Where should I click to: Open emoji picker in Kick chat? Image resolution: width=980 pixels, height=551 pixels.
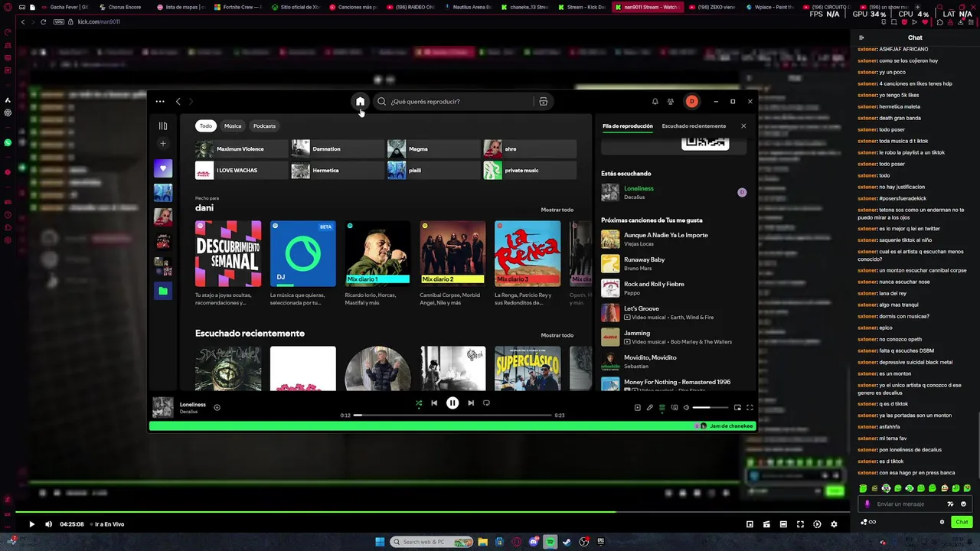click(x=963, y=504)
